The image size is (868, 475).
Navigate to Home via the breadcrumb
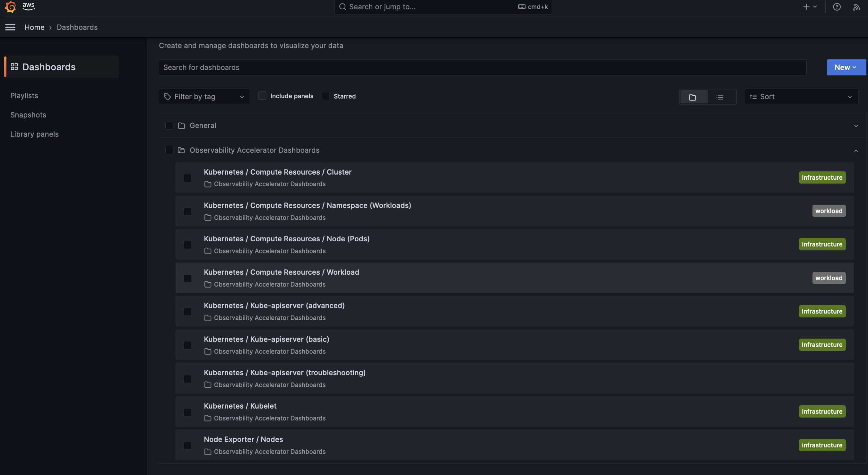(x=34, y=27)
